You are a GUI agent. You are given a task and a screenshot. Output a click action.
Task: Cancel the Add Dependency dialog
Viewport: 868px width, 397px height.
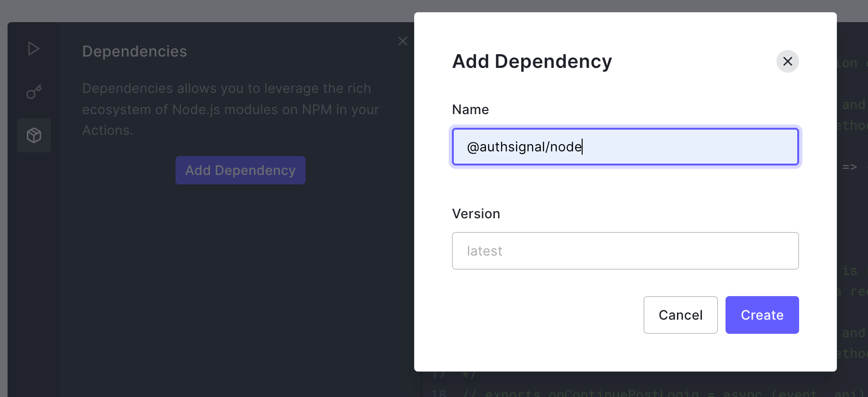[680, 315]
